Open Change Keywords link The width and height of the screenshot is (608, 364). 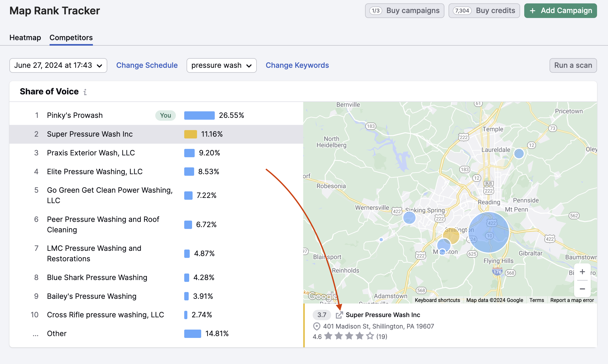click(x=297, y=65)
